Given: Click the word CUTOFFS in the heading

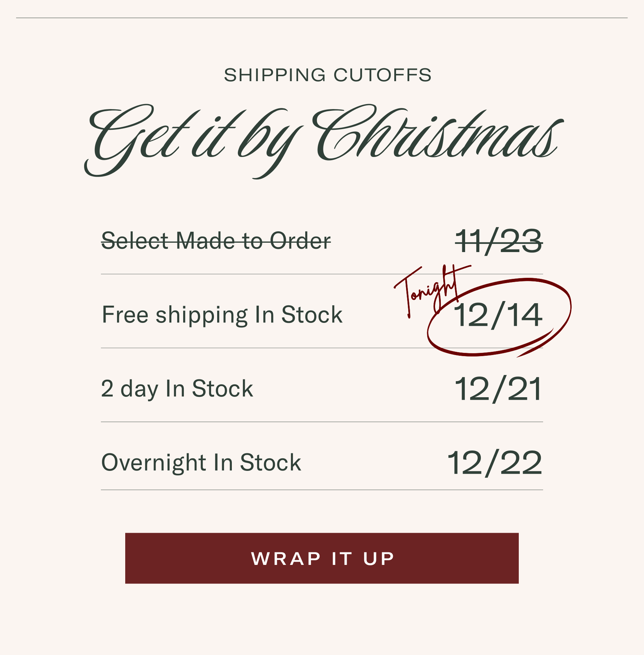Looking at the screenshot, I should coord(382,75).
